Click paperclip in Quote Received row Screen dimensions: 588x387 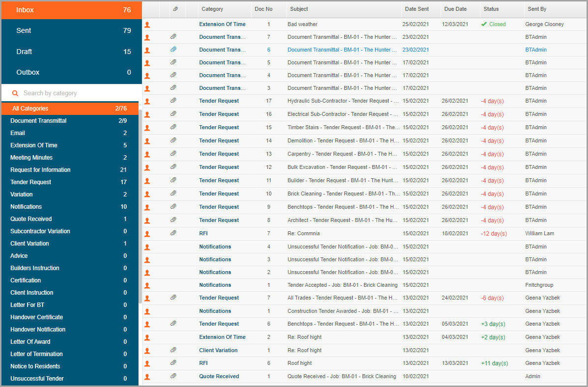coord(173,376)
